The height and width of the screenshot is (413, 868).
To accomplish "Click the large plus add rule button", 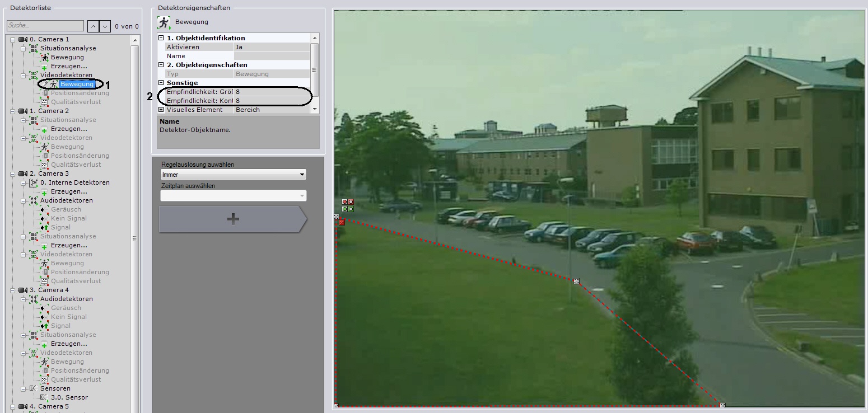I will pyautogui.click(x=233, y=219).
